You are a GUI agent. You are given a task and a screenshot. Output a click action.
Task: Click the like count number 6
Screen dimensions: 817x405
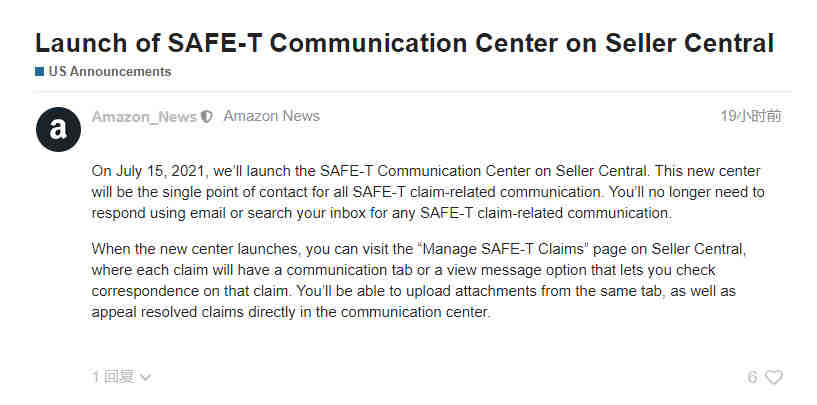[x=752, y=377]
